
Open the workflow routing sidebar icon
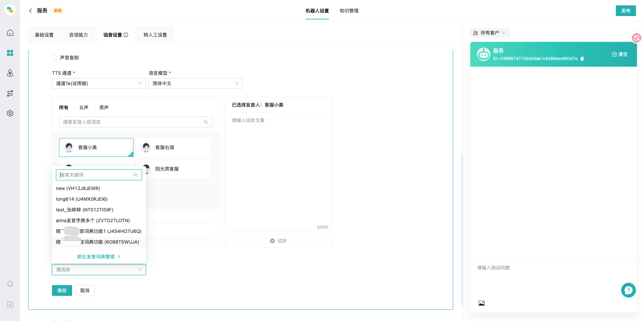click(x=10, y=93)
